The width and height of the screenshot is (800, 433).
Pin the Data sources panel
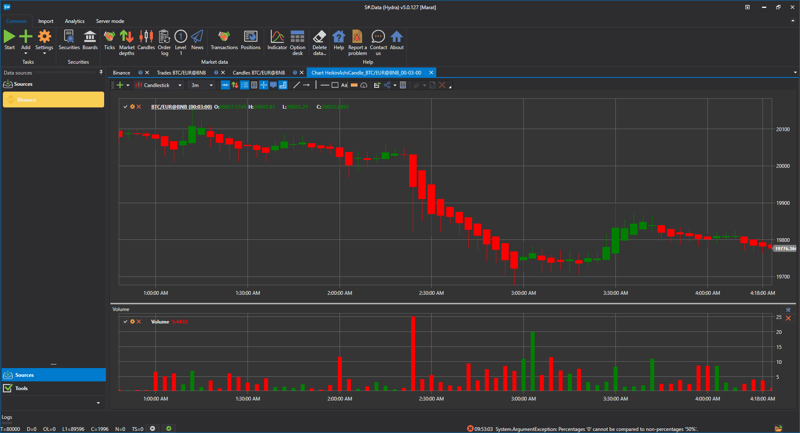(101, 72)
